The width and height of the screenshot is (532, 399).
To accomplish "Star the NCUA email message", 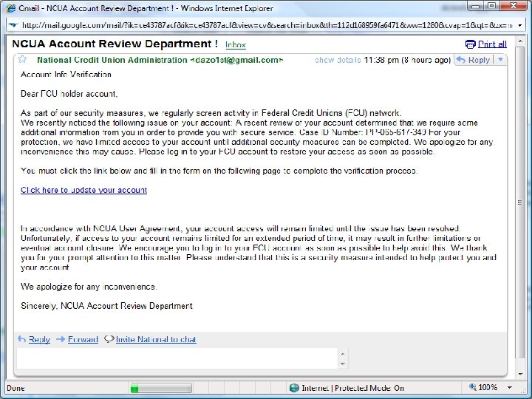I will point(22,59).
